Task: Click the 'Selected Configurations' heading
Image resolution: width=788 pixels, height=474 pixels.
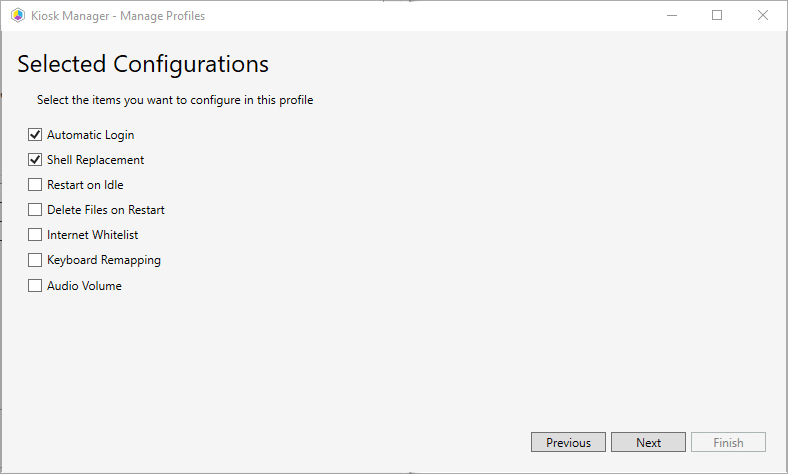Action: pos(143,64)
